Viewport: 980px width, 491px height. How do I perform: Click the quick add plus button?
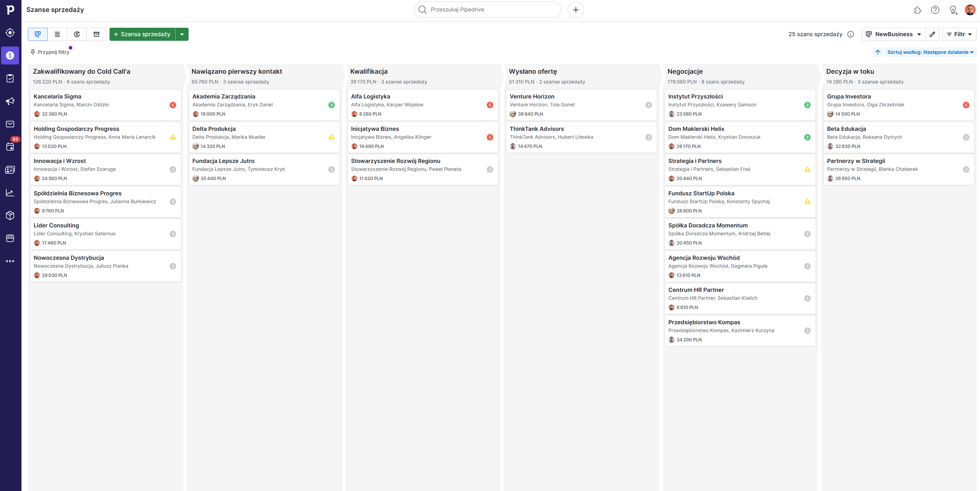coord(576,10)
